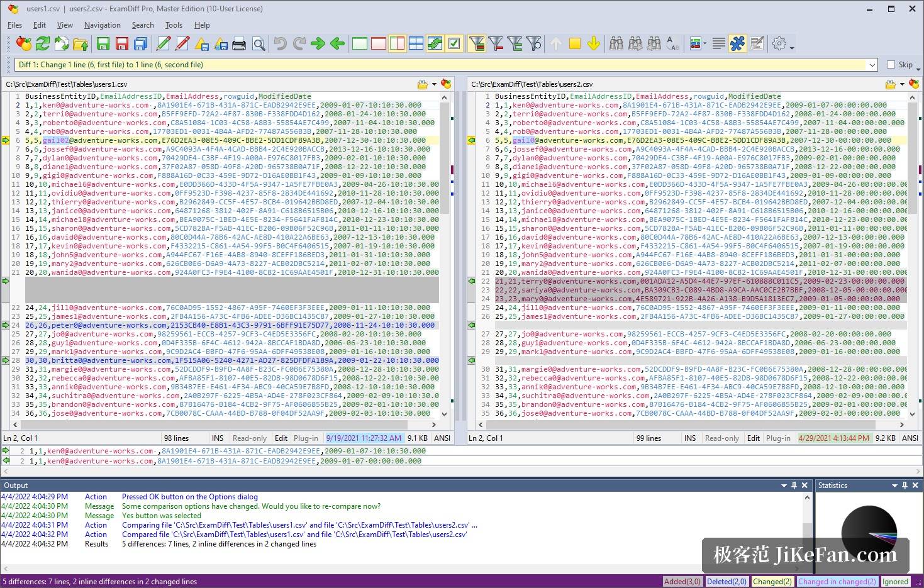This screenshot has height=588, width=924.
Task: Click the red floppy disk save icon
Action: [x=122, y=43]
